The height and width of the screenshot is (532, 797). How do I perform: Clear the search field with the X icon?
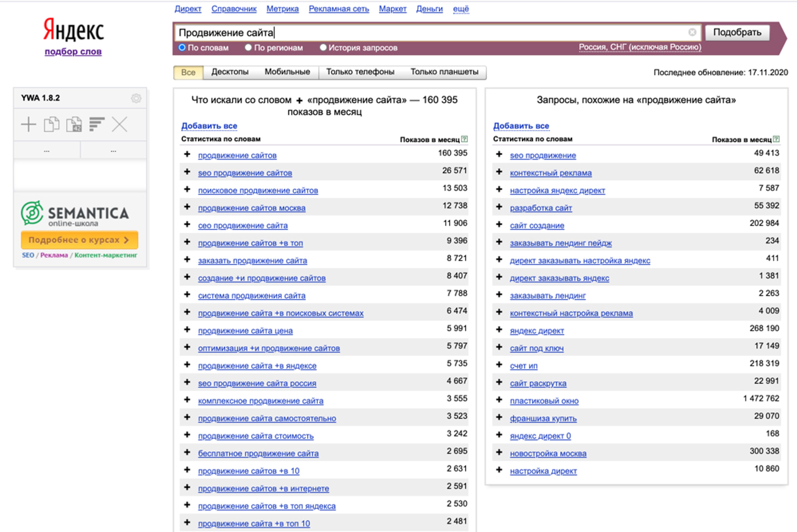(692, 32)
